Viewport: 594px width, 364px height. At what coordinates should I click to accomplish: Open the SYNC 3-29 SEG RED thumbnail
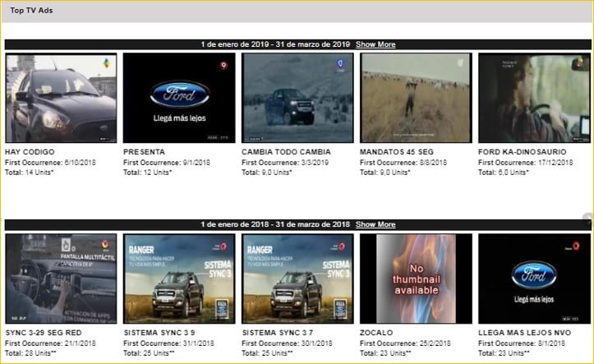coord(61,279)
